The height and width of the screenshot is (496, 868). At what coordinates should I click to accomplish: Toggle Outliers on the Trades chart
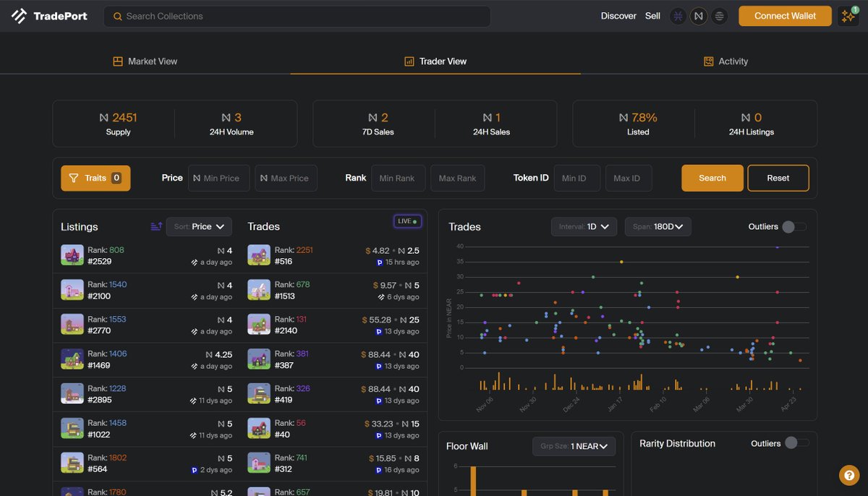[793, 226]
